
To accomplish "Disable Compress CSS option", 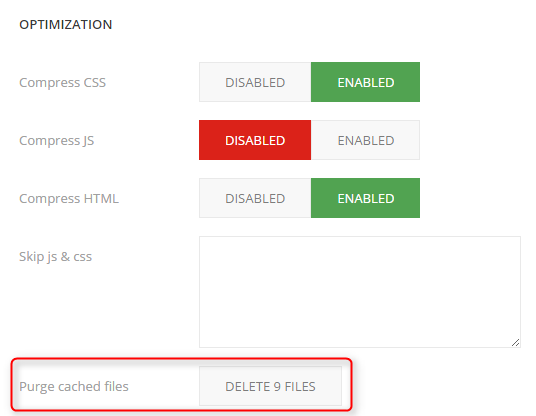I will [255, 82].
